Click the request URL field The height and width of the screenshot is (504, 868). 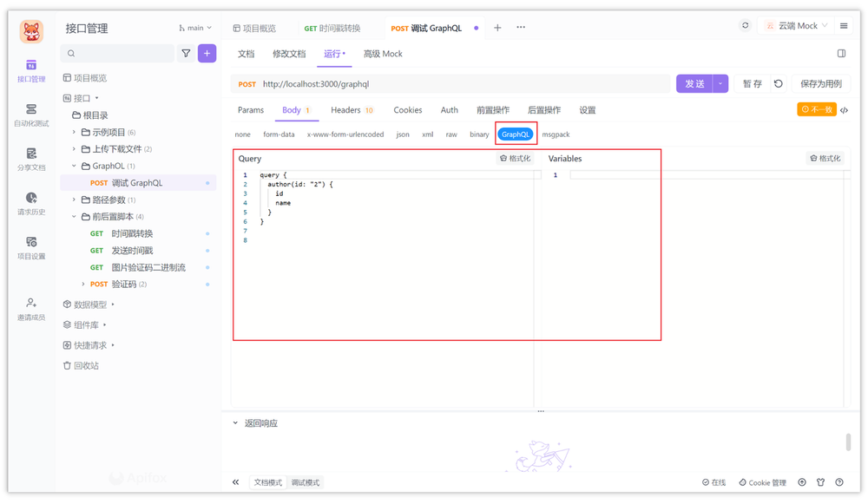(x=450, y=84)
